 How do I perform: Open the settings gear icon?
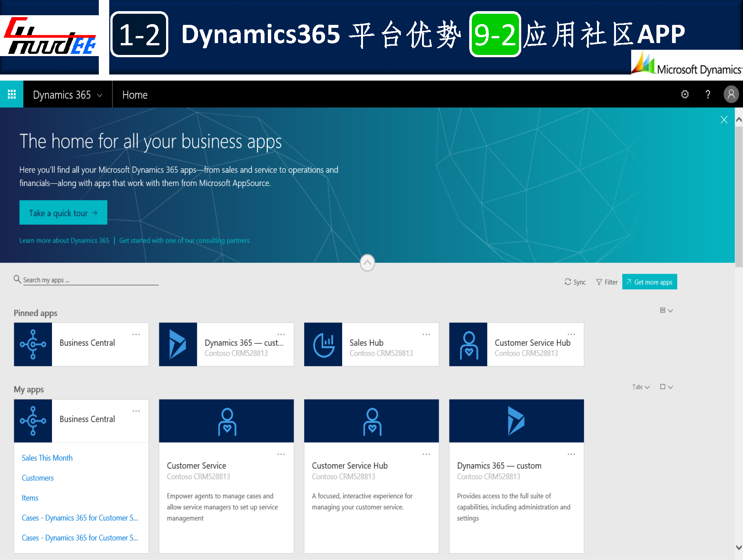[x=685, y=94]
